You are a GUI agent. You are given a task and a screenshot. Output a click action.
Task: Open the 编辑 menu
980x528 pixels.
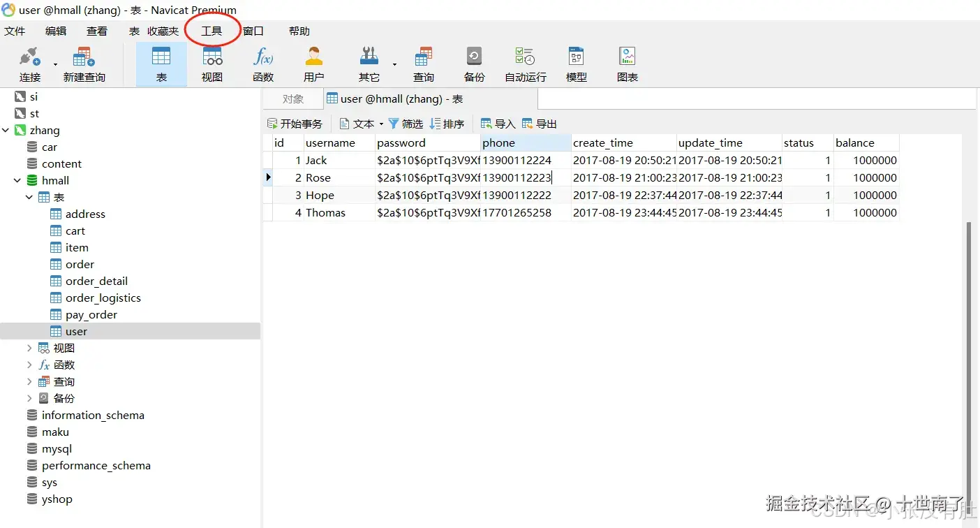coord(56,31)
